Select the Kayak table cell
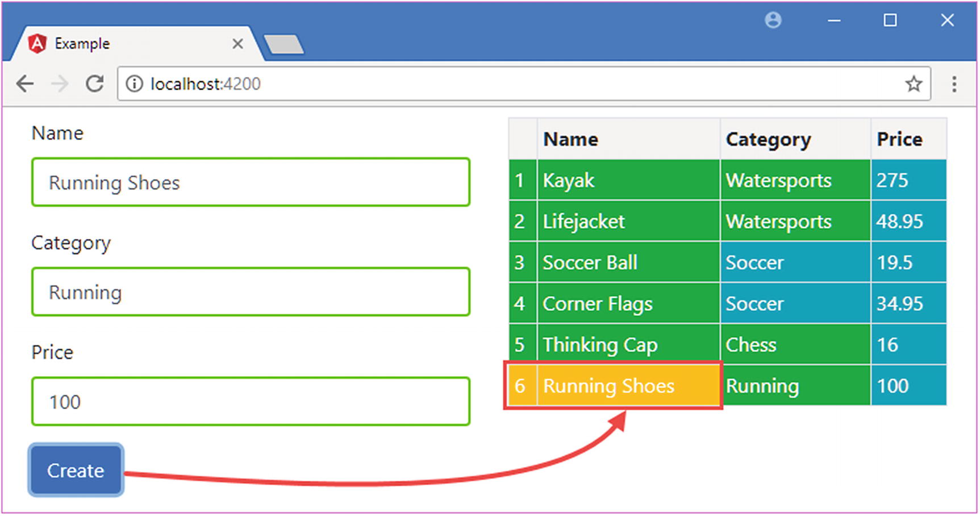The width and height of the screenshot is (980, 516). [629, 180]
